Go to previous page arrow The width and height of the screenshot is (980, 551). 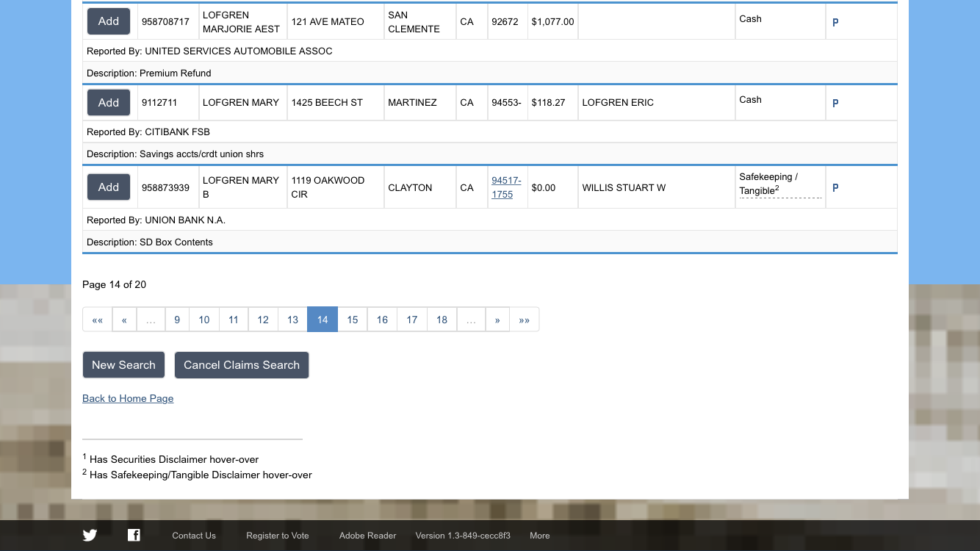124,320
